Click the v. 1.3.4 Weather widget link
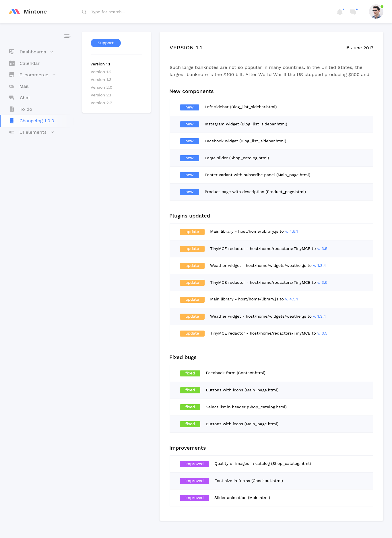Viewport: 392px width, 538px height. pos(319,266)
